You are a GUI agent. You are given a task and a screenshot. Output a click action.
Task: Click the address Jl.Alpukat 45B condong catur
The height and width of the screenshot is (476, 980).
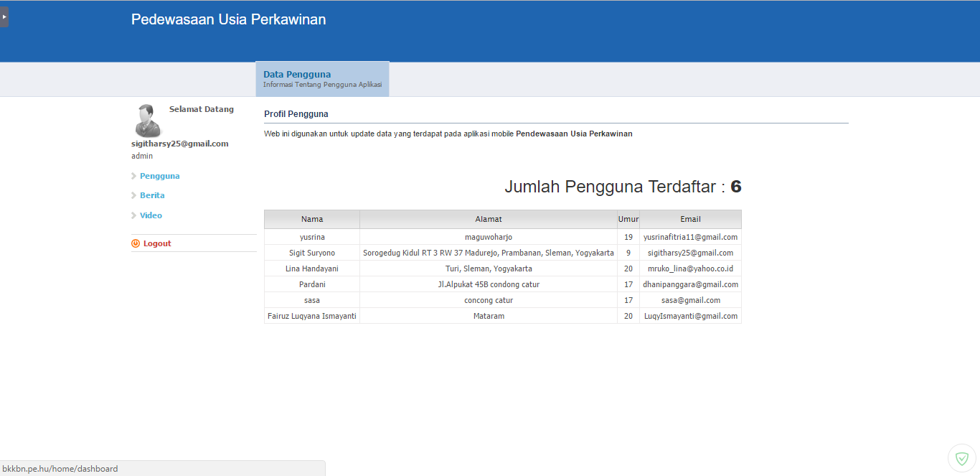click(489, 284)
